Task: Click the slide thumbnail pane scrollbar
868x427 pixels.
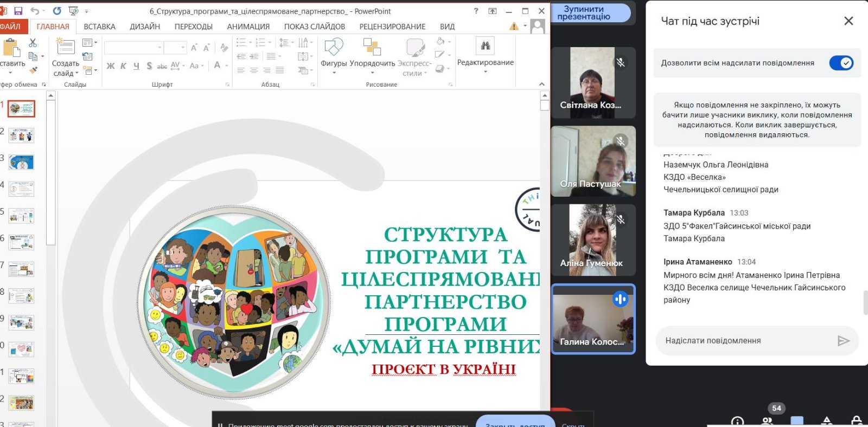Action: 51,173
